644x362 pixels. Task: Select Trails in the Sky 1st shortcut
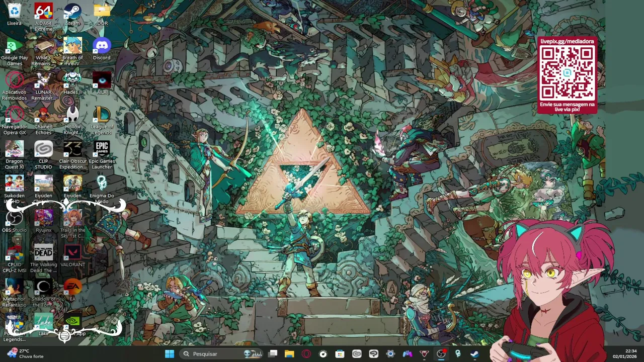point(72,224)
